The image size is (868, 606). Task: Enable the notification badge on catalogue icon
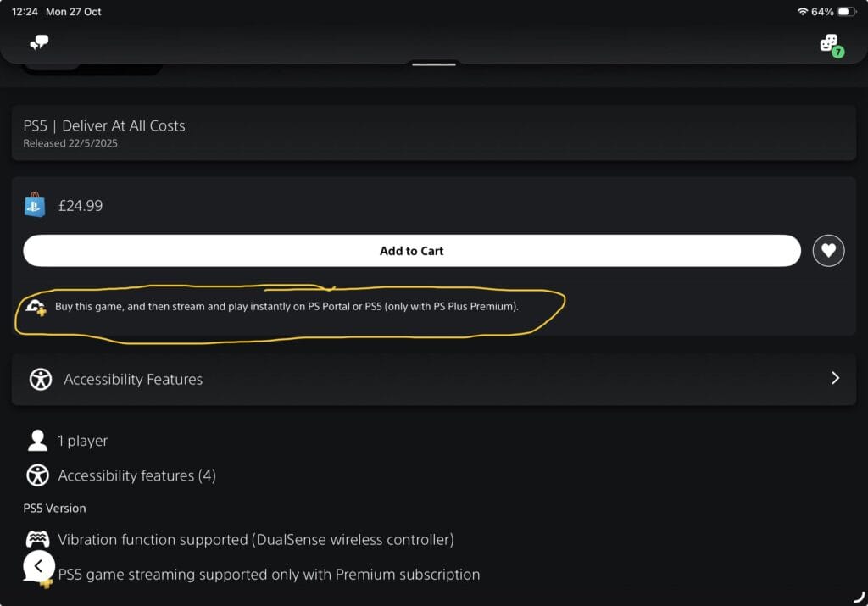(837, 51)
